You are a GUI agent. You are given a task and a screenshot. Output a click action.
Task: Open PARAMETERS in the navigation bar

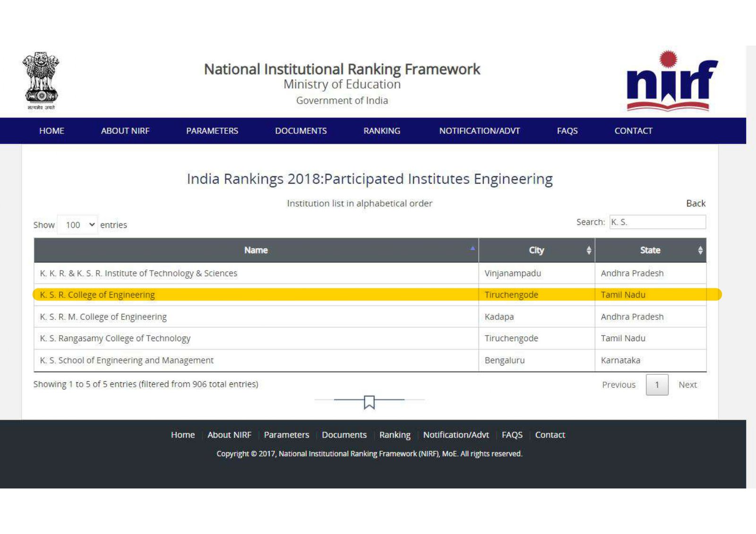[212, 131]
